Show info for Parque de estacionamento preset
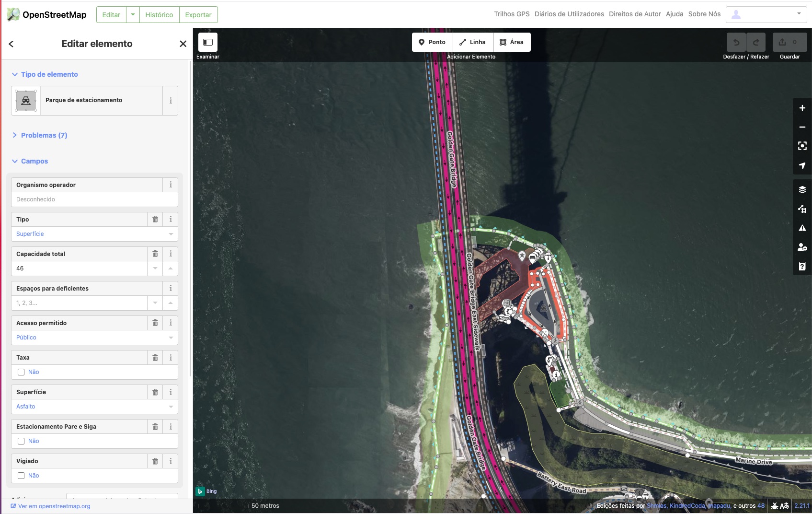 click(x=171, y=101)
